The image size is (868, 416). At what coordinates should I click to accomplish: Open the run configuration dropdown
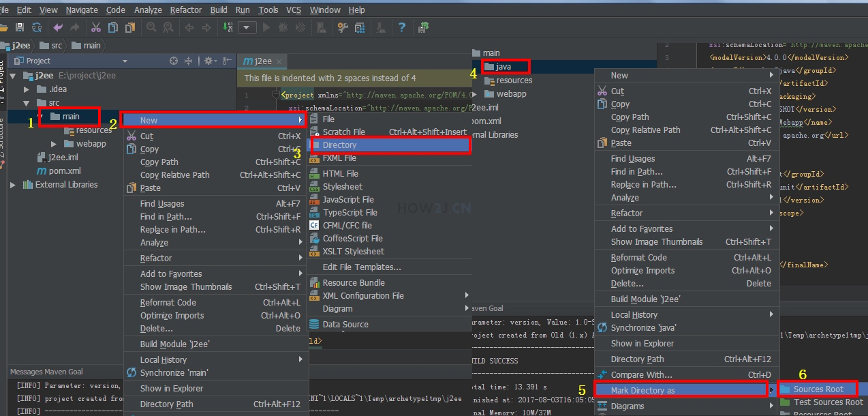pyautogui.click(x=247, y=27)
